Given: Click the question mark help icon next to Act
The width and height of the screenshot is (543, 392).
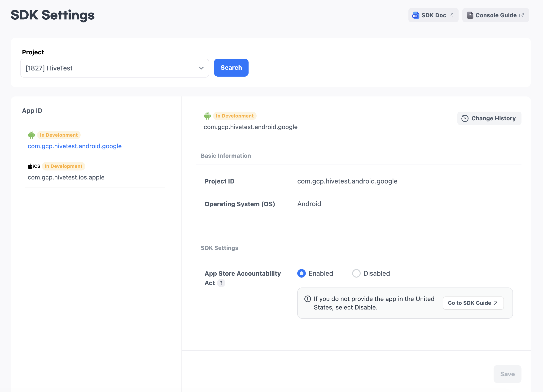Looking at the screenshot, I should tap(221, 283).
